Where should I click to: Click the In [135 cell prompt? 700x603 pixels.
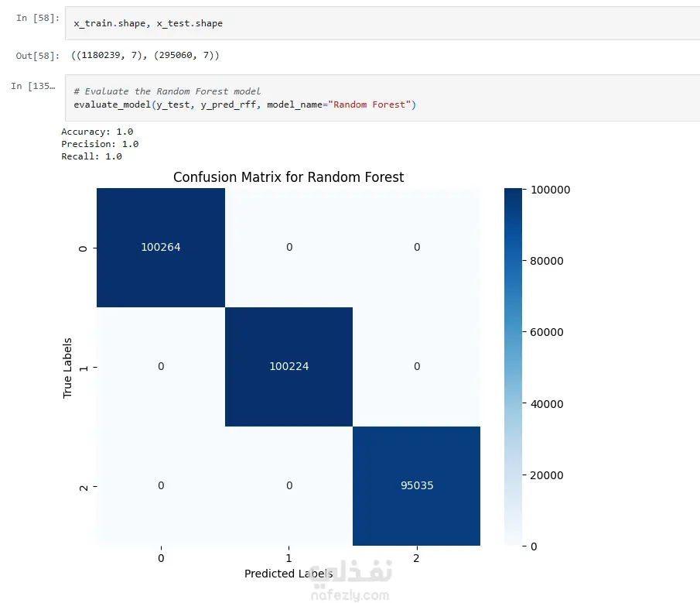(x=33, y=86)
